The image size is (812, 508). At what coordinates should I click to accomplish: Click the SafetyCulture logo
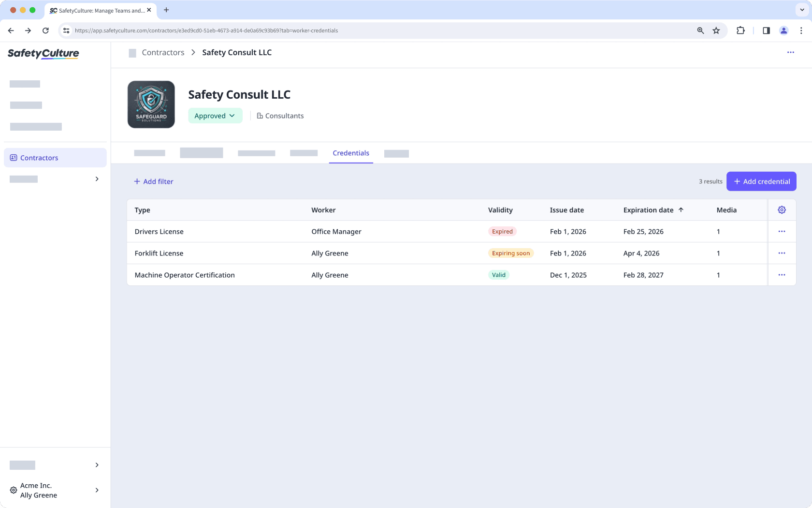point(43,54)
